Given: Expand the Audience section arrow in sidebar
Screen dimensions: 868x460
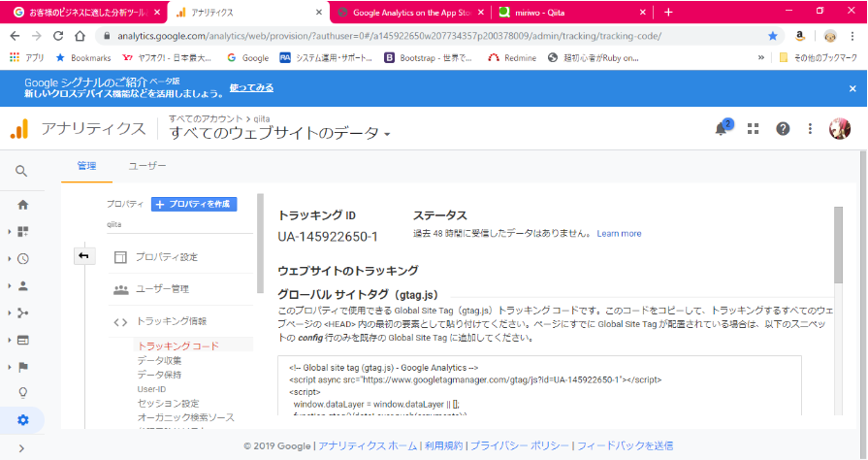Looking at the screenshot, I should (x=9, y=286).
